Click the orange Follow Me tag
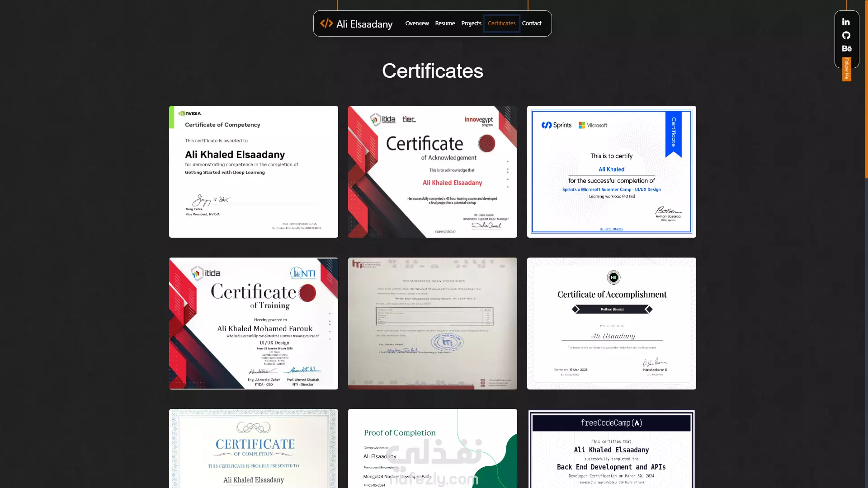 coord(847,69)
